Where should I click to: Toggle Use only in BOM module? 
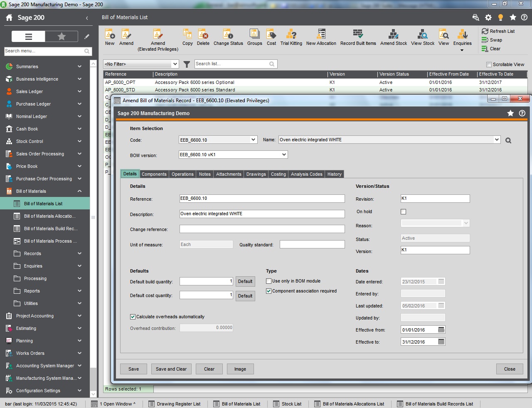(x=268, y=281)
